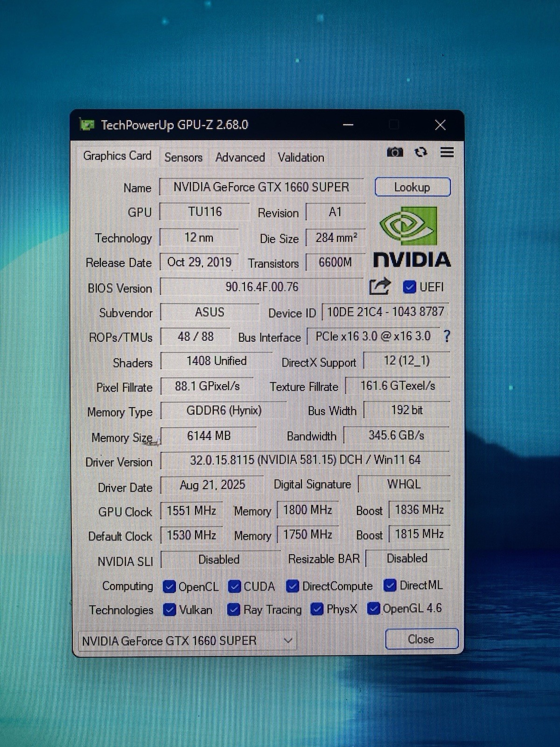Image resolution: width=560 pixels, height=747 pixels.
Task: Minimize the GPU-Z window
Action: pos(348,125)
